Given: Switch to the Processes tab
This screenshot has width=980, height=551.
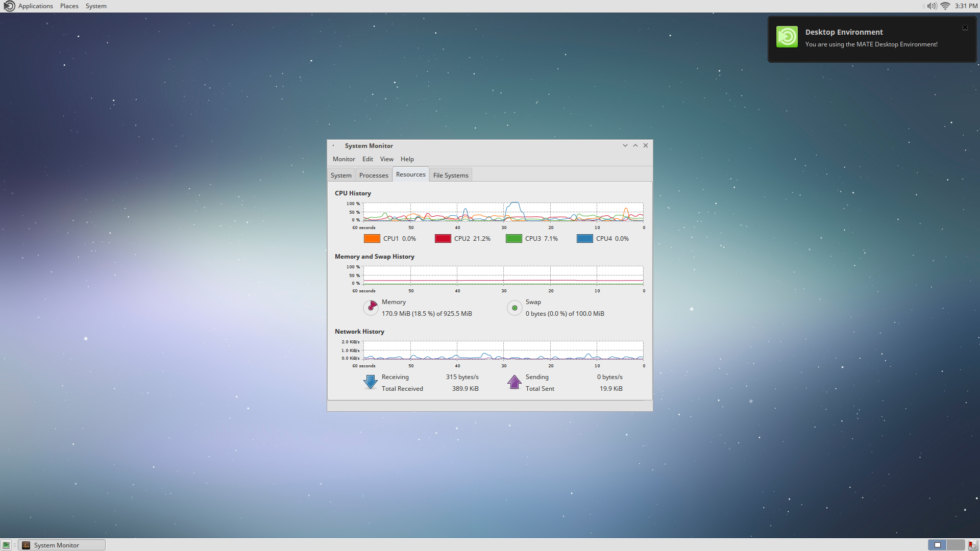Looking at the screenshot, I should click(374, 175).
